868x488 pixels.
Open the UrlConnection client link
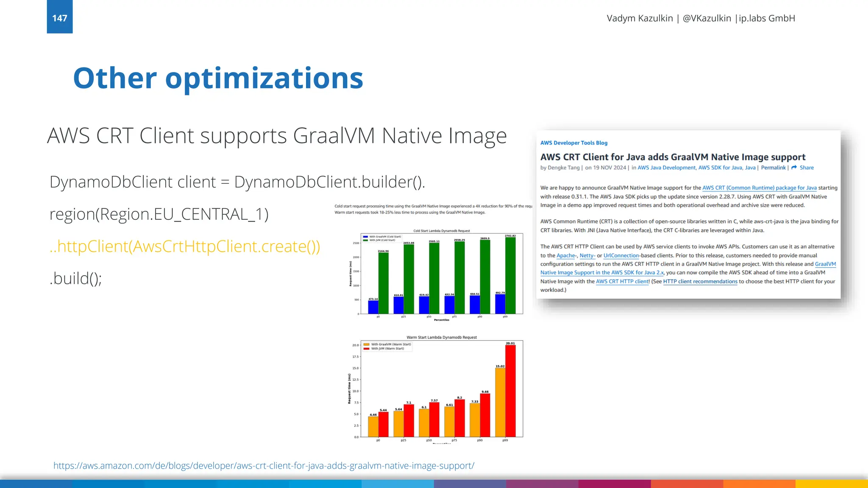click(621, 255)
